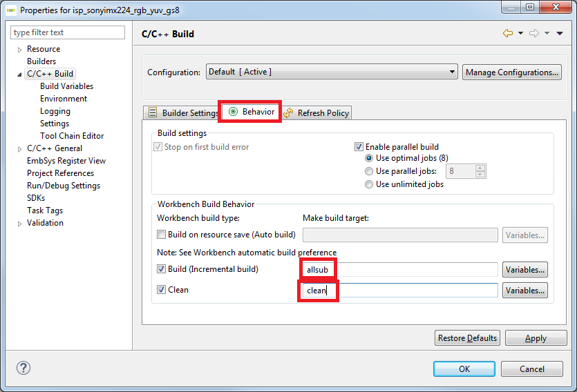Click the forward navigation arrow icon
Viewport: 577px width, 392px height.
tap(533, 34)
